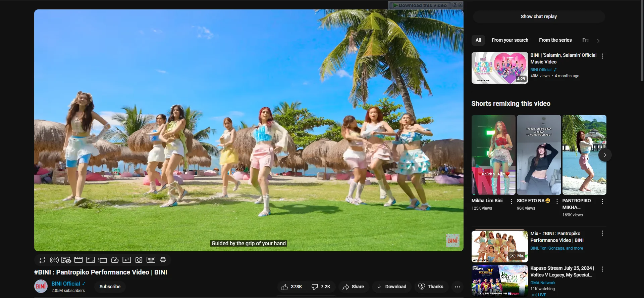
Task: Click the page scrollbar thumb
Action: [x=642, y=41]
